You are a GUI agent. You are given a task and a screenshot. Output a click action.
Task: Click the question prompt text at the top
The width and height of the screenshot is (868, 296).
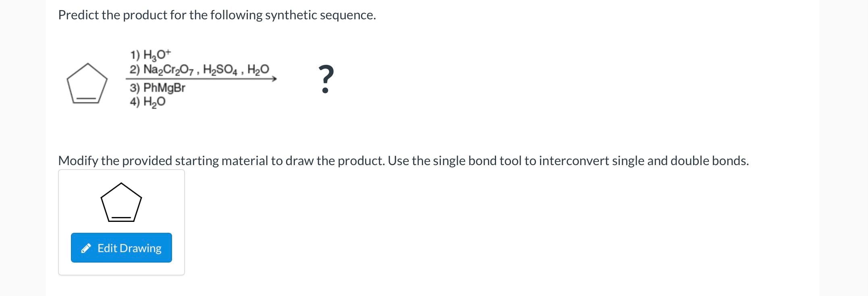(217, 15)
